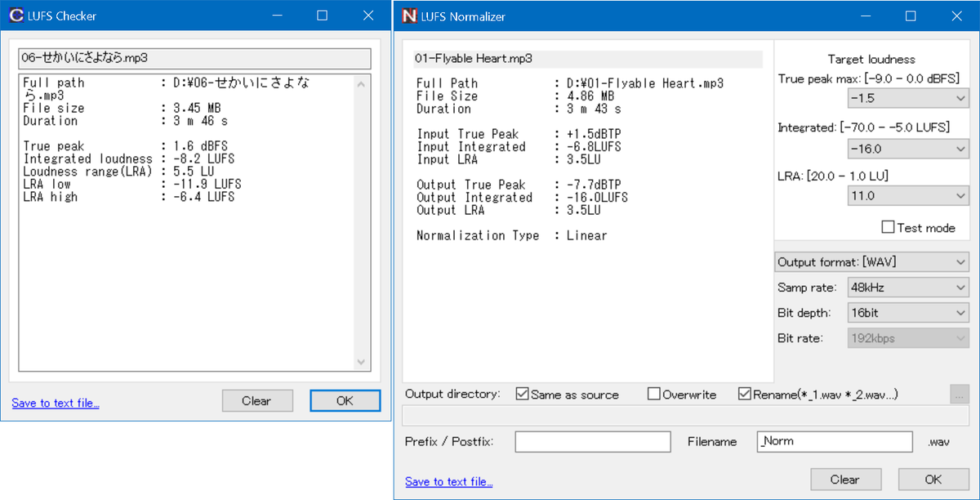Click scroll up arrow in LUFS Checker results
The width and height of the screenshot is (980, 500).
click(x=363, y=83)
